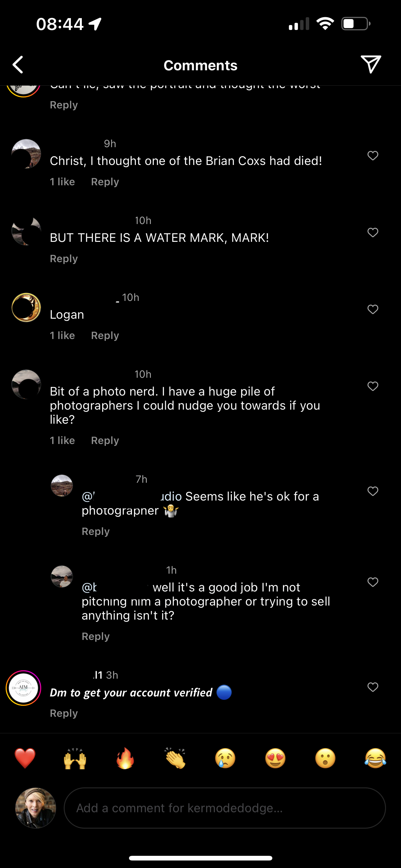Screen dimensions: 401x868
Task: Tap the back arrow in Comments header
Action: [18, 65]
